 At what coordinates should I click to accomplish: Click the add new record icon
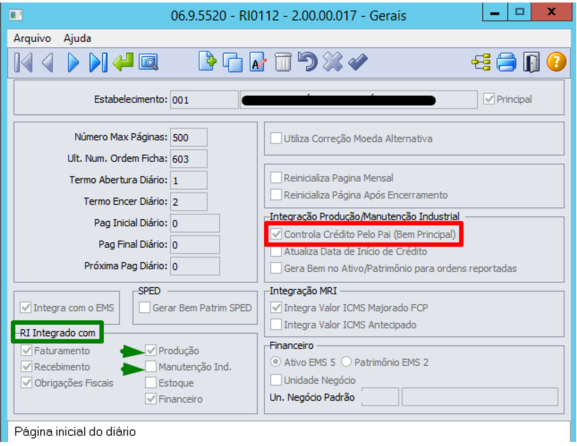tap(208, 61)
